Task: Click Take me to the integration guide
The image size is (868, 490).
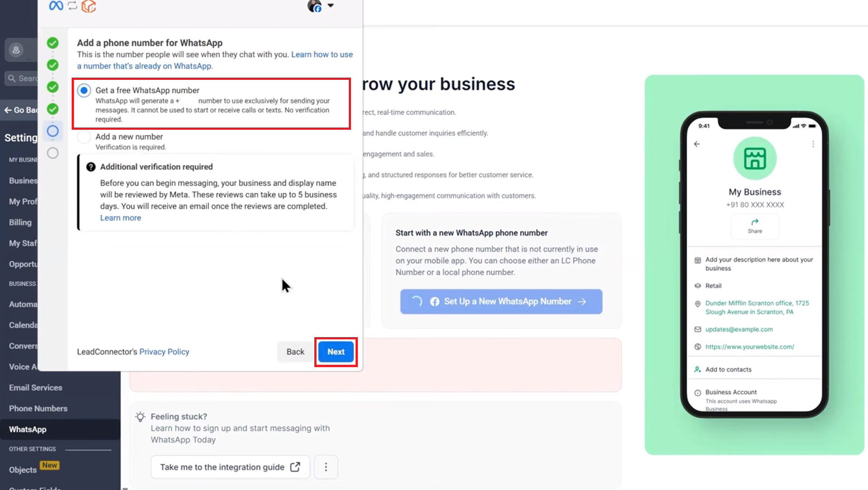Action: point(230,467)
